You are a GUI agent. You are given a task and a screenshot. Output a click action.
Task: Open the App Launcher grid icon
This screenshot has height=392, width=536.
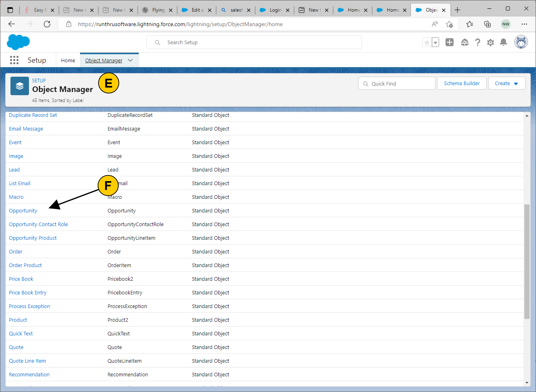click(14, 60)
